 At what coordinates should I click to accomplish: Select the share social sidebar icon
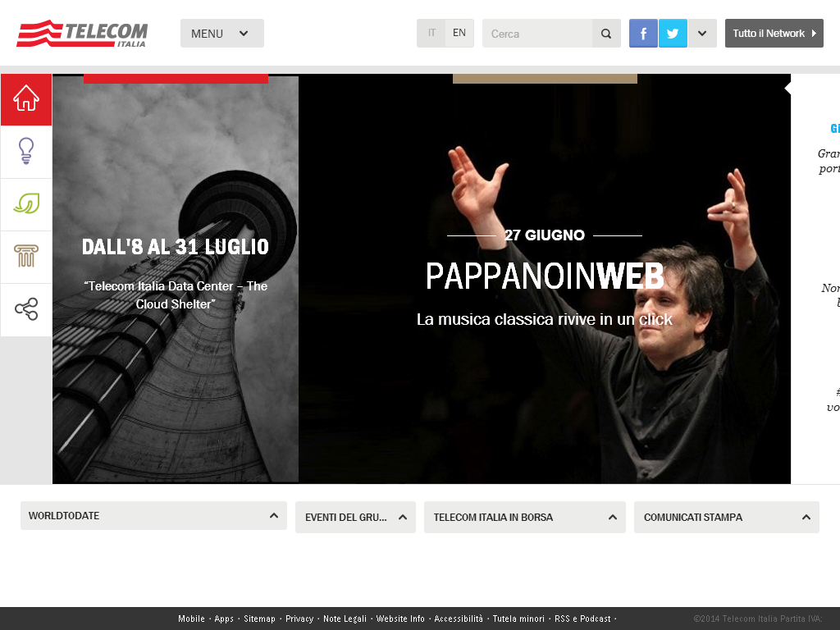click(x=26, y=309)
